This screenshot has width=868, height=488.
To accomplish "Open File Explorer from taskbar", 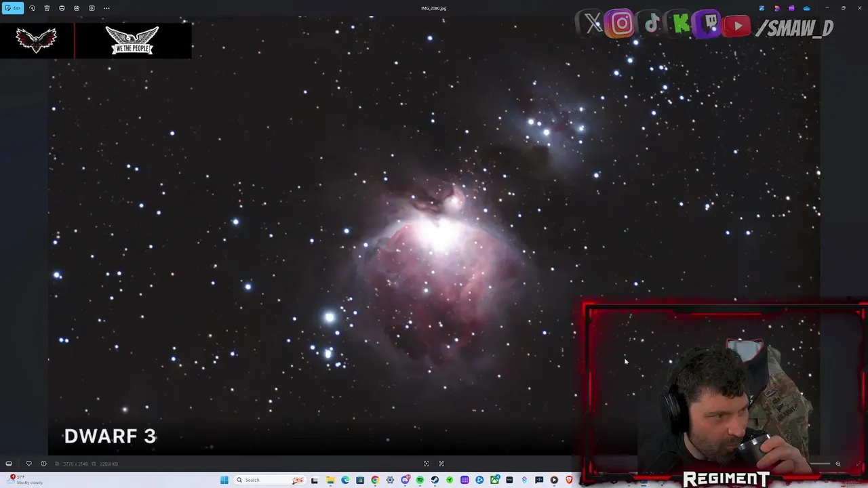I will tap(330, 480).
